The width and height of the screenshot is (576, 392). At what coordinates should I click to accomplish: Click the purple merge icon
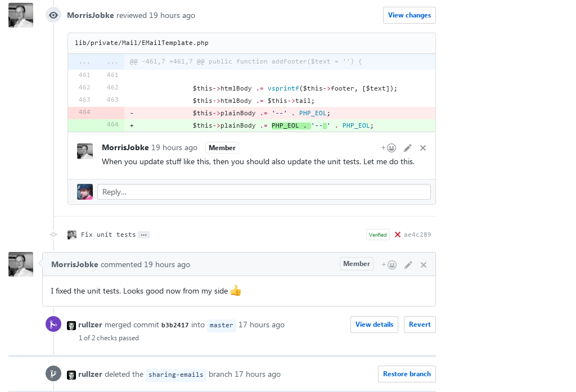(53, 324)
